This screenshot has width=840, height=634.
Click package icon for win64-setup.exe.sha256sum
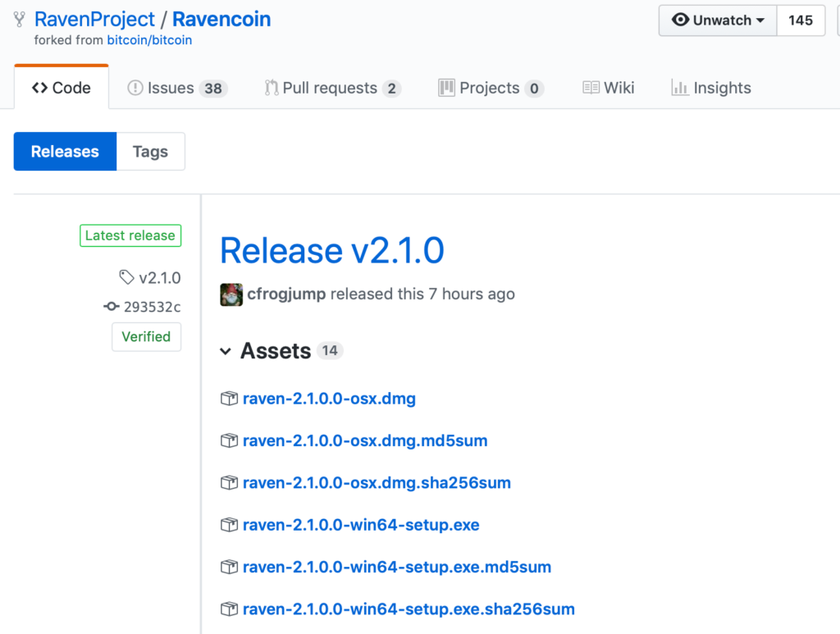tap(229, 609)
